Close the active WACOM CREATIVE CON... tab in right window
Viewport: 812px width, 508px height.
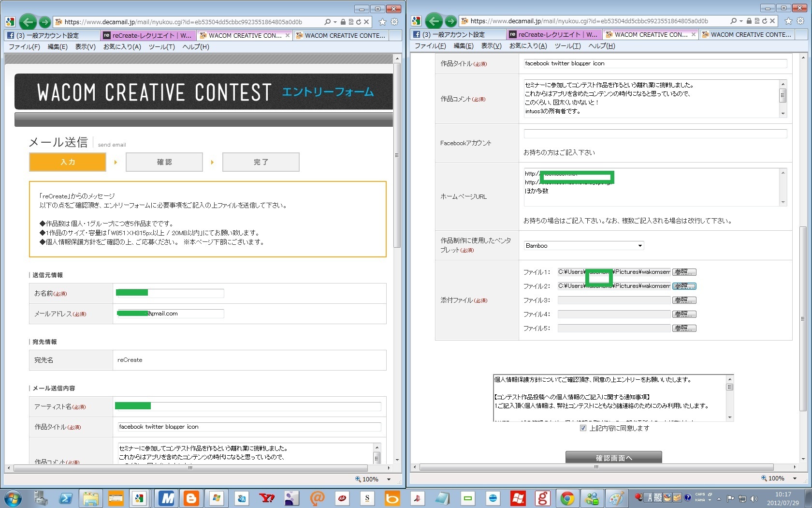[694, 34]
